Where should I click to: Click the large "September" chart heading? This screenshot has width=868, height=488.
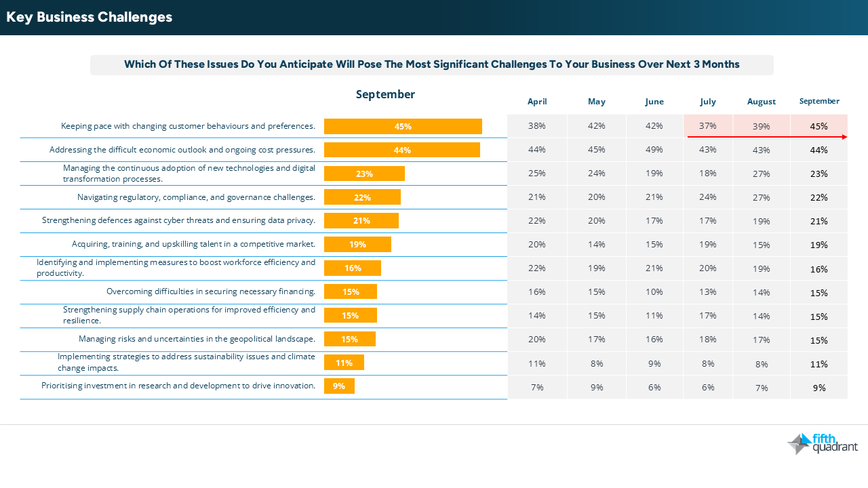(385, 95)
